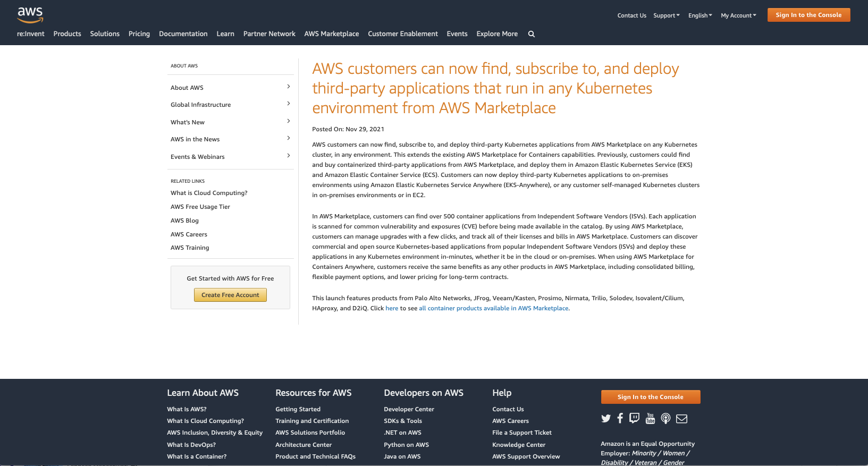
Task: Open AWS Facebook icon in footer
Action: 620,418
